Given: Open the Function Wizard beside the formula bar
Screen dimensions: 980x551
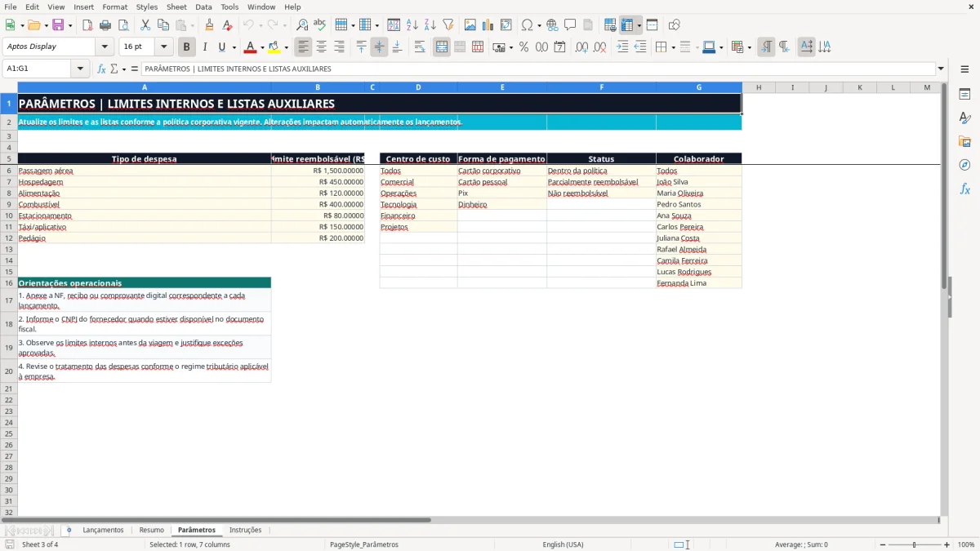Looking at the screenshot, I should [101, 69].
